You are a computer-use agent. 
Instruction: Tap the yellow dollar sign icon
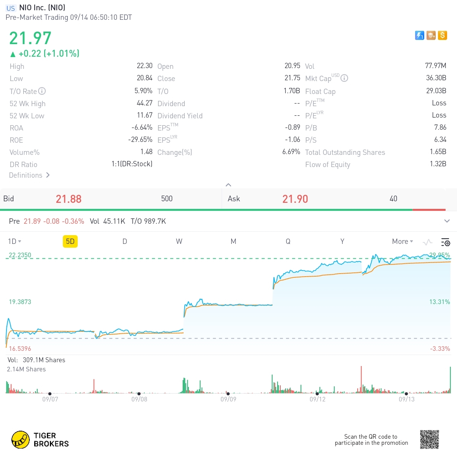[x=442, y=35]
